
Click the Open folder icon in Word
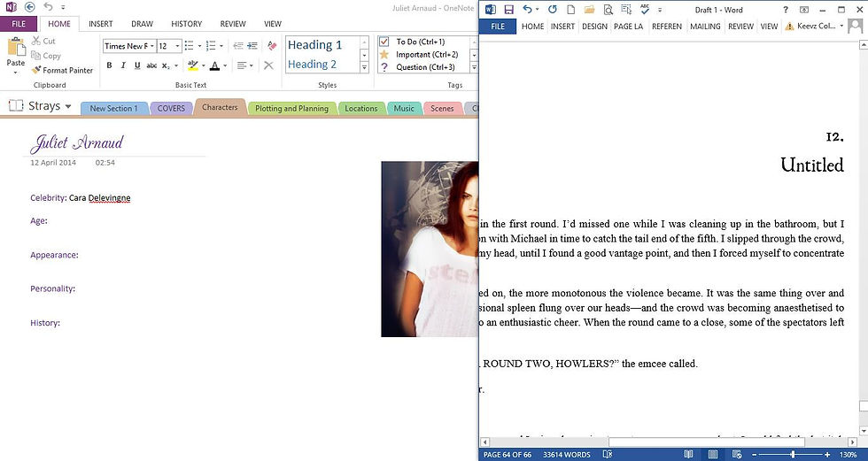point(590,10)
